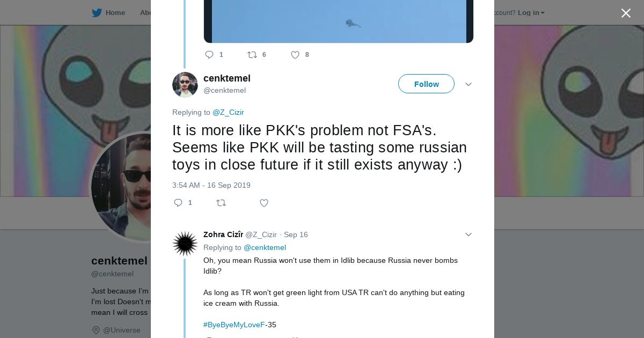644x338 pixels.
Task: Open the @Z_Cizir mention link
Action: click(228, 112)
